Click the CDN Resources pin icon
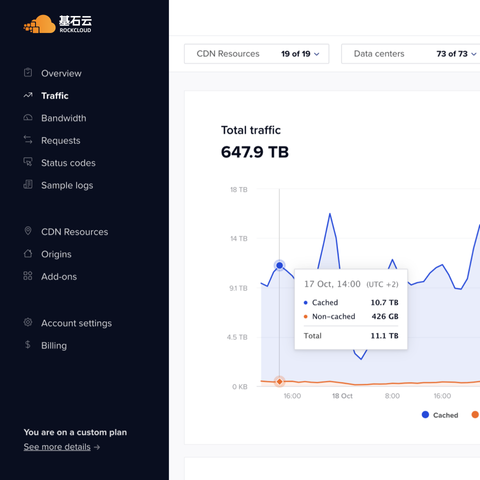Image resolution: width=480 pixels, height=480 pixels. pyautogui.click(x=28, y=231)
